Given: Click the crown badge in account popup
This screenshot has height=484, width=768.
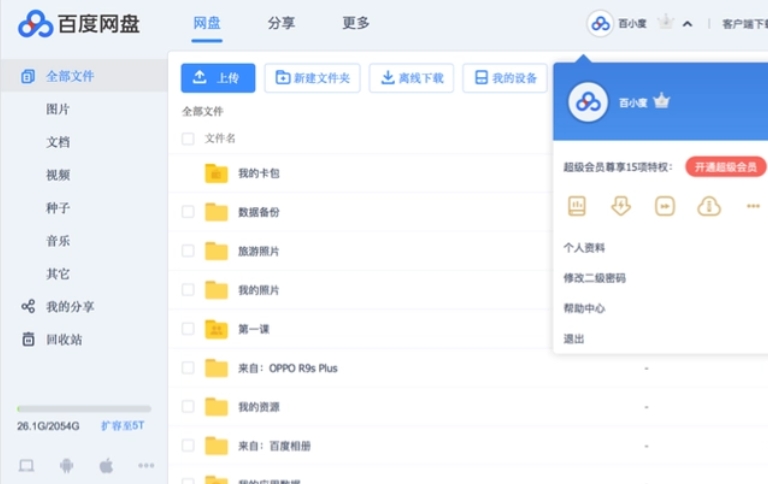Looking at the screenshot, I should point(661,101).
